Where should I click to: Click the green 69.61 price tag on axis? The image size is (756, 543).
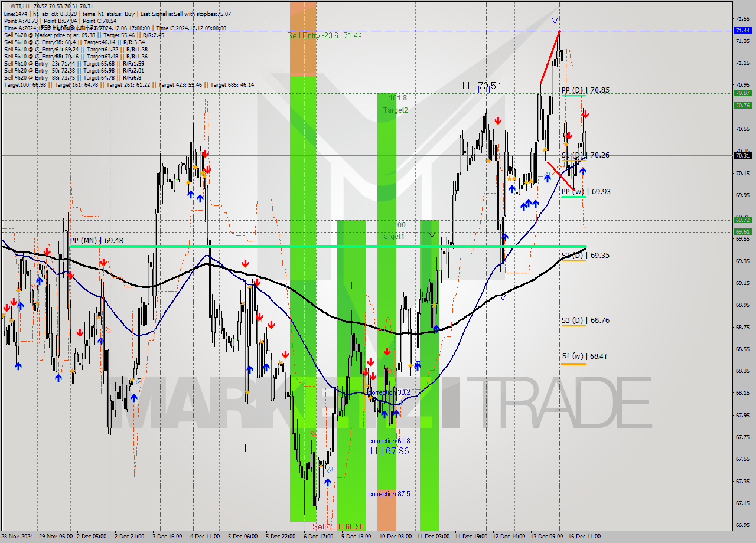click(x=742, y=232)
